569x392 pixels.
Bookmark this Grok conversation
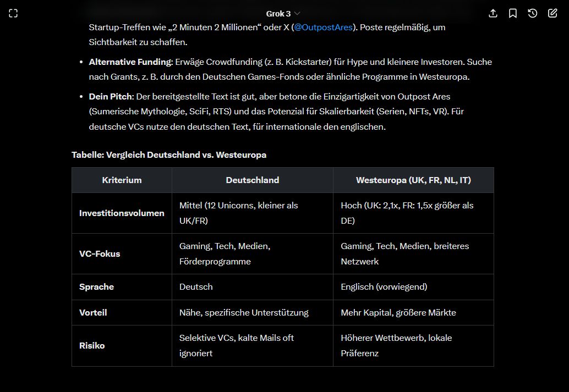pyautogui.click(x=513, y=13)
